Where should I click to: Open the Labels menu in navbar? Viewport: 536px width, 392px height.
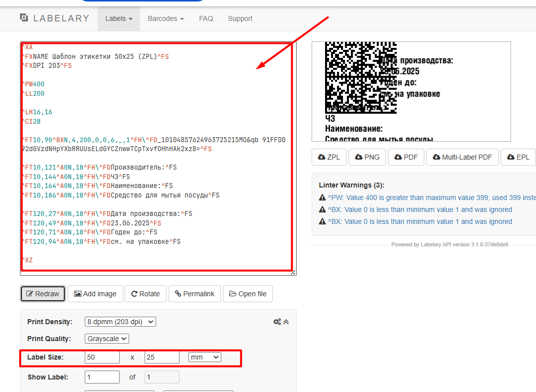pyautogui.click(x=119, y=18)
